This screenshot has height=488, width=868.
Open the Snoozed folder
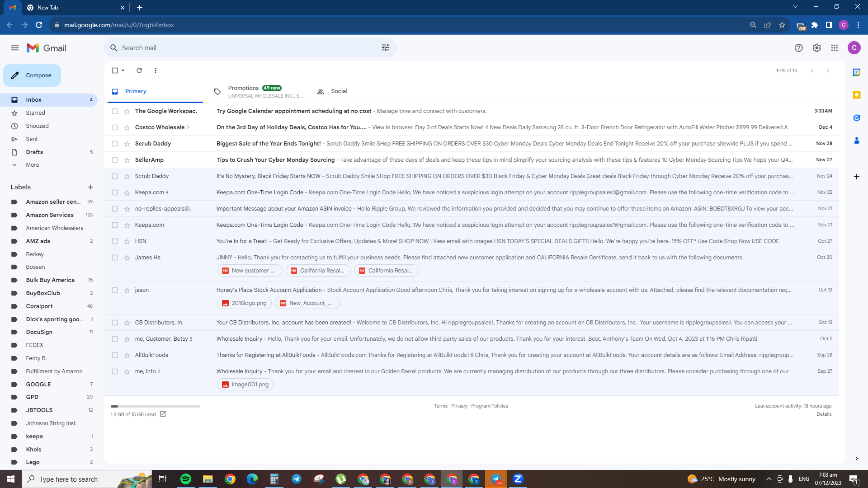tap(49, 126)
